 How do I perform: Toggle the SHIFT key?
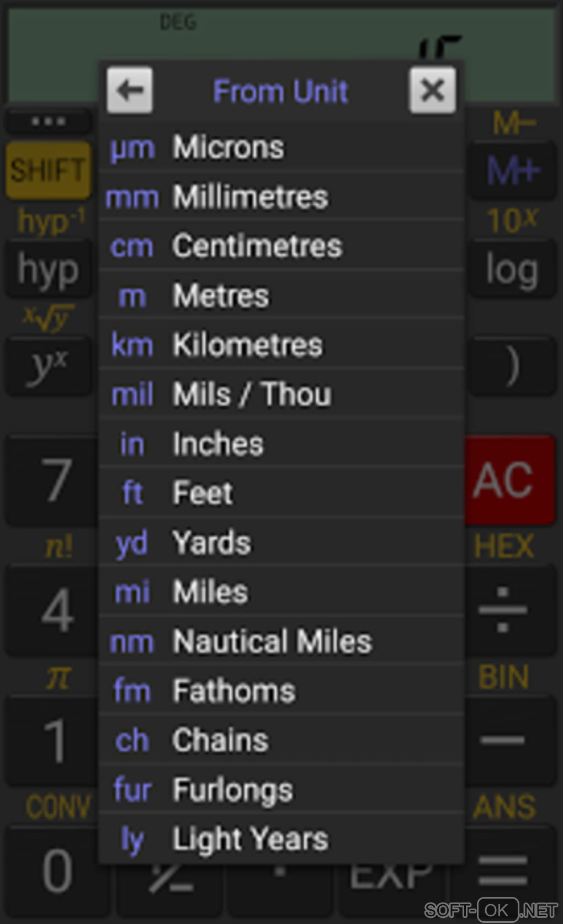[x=49, y=170]
